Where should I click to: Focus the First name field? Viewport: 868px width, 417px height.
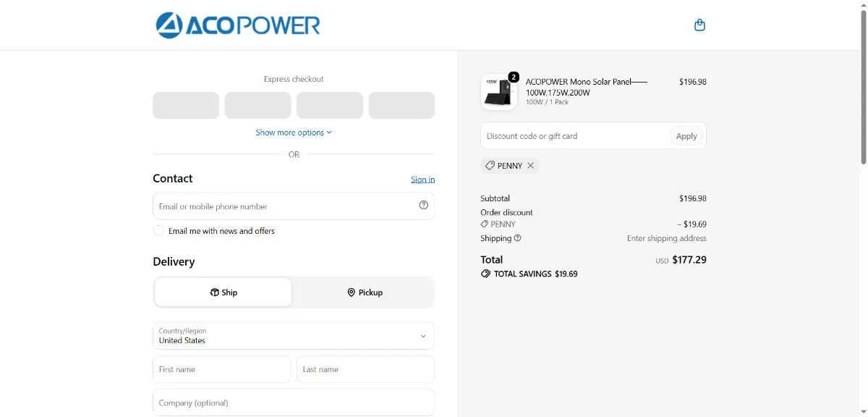222,369
